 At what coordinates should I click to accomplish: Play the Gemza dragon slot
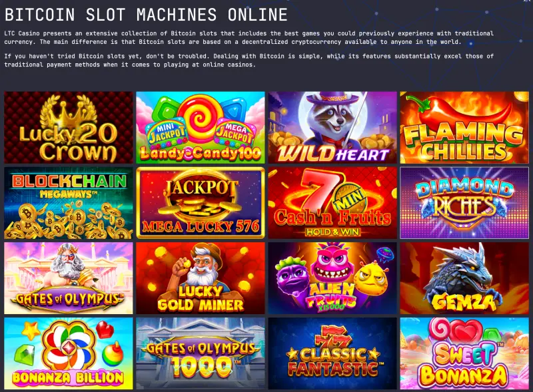464,278
